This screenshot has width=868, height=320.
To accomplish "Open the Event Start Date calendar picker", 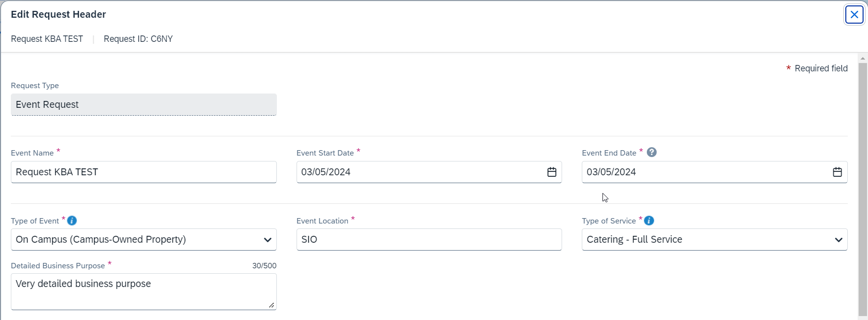I will click(x=552, y=172).
